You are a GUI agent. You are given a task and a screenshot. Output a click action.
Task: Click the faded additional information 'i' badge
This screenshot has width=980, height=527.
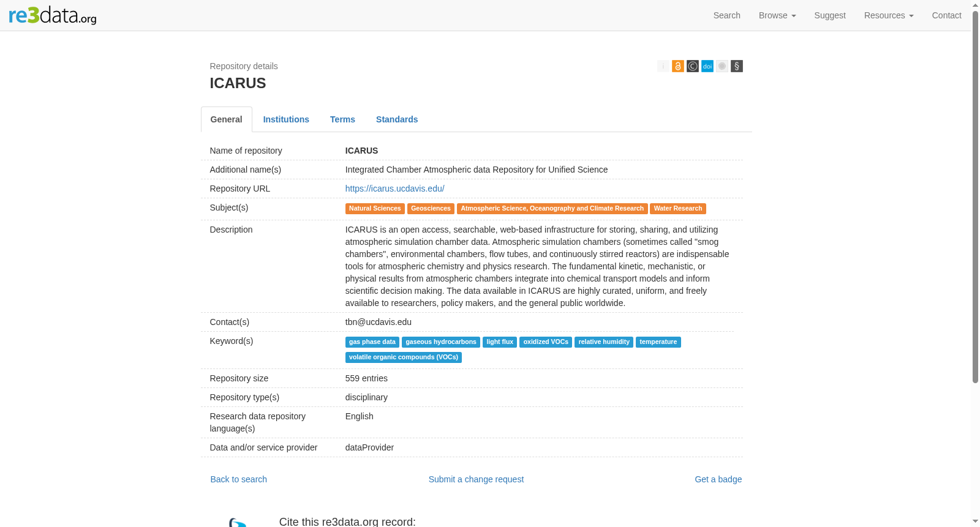point(663,66)
